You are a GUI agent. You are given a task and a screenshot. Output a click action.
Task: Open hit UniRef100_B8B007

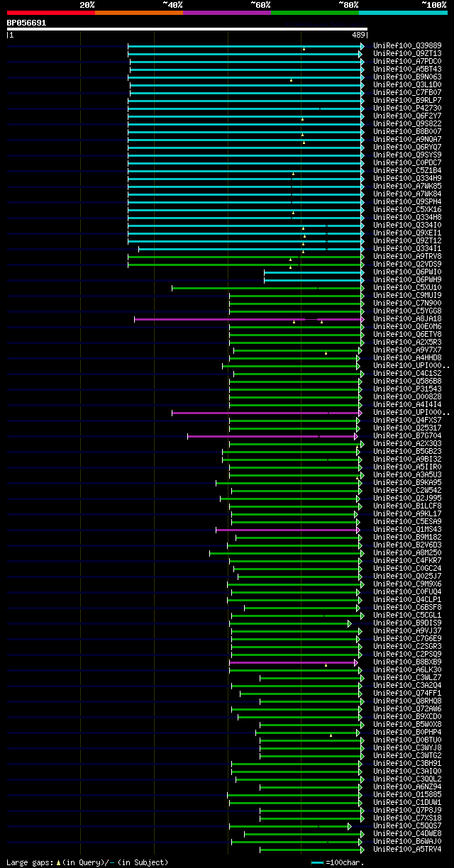[x=407, y=131]
